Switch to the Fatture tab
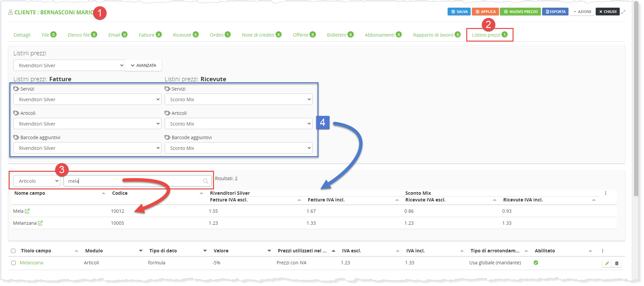The width and height of the screenshot is (644, 286). [147, 35]
